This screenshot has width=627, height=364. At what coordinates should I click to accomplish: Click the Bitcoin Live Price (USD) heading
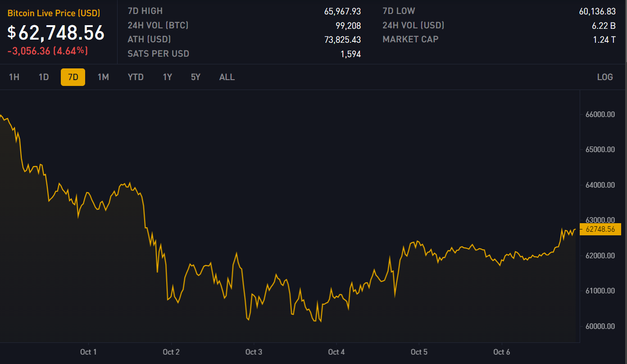tap(54, 13)
